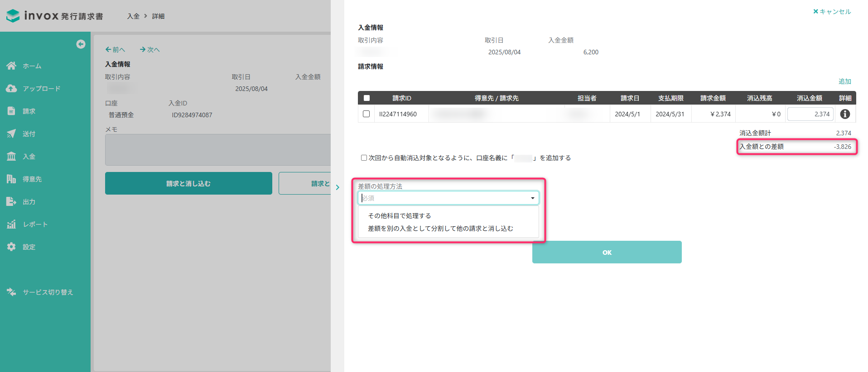Choose その他科目で処理する option
This screenshot has width=868, height=372.
pyautogui.click(x=400, y=216)
